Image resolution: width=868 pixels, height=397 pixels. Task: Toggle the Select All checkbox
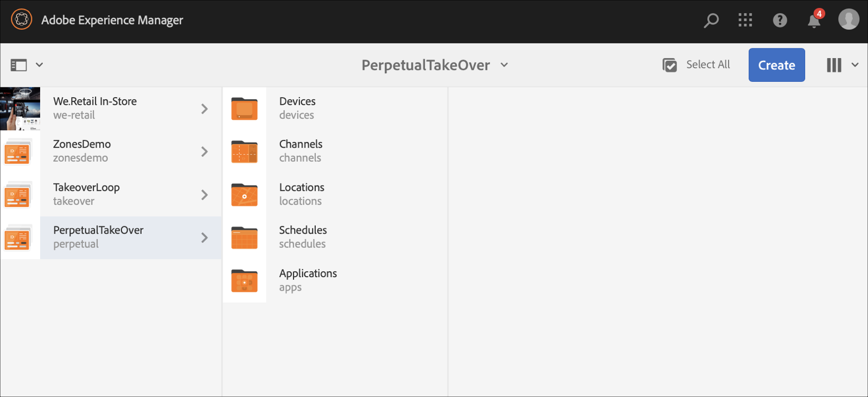click(670, 65)
